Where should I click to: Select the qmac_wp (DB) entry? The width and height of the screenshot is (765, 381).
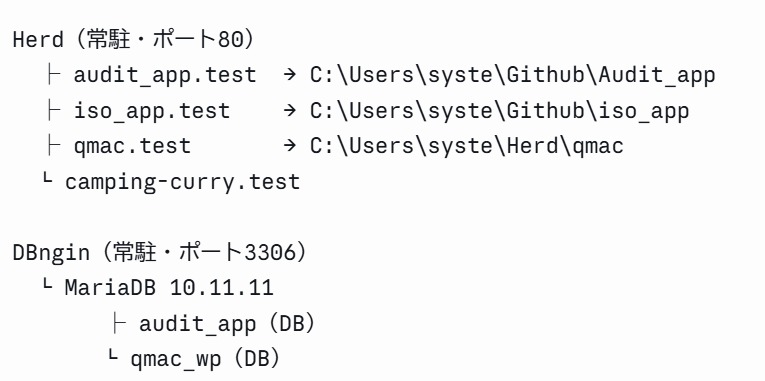click(x=205, y=360)
